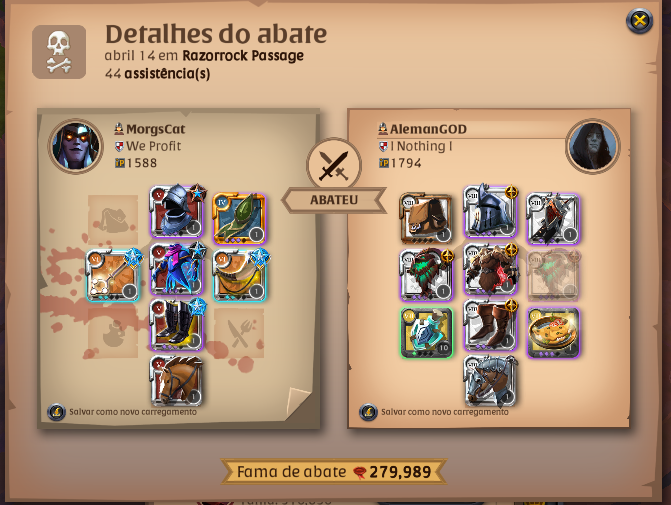This screenshot has width=671, height=505.
Task: Click MorgsCat's helmet item icon
Action: pos(176,211)
